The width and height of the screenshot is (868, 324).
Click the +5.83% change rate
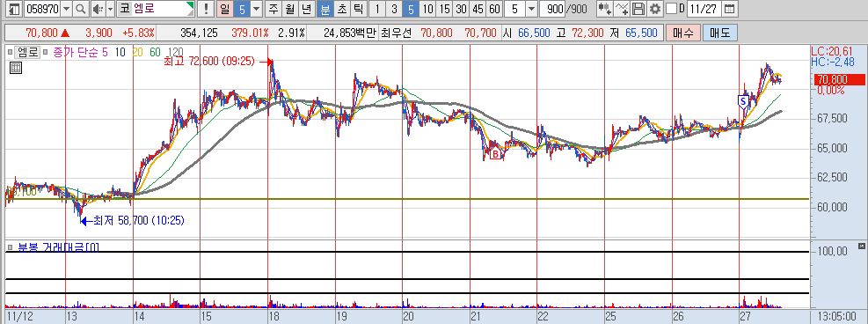point(138,33)
